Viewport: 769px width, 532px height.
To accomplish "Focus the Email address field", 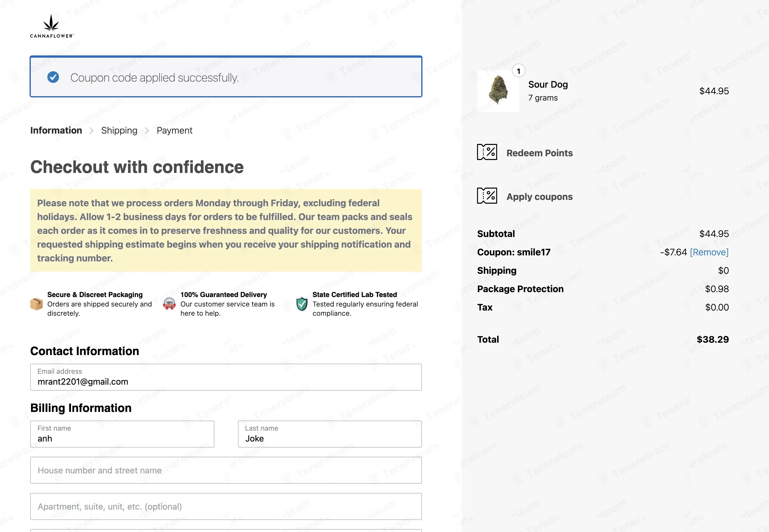I will (226, 377).
